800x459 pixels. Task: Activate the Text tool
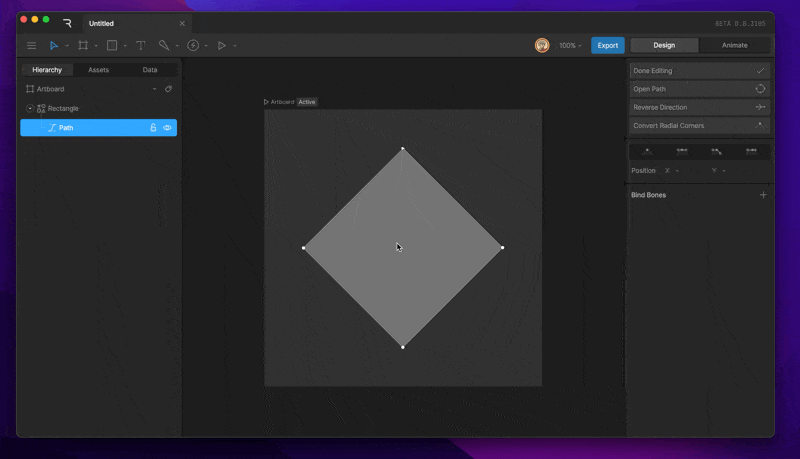pos(141,45)
